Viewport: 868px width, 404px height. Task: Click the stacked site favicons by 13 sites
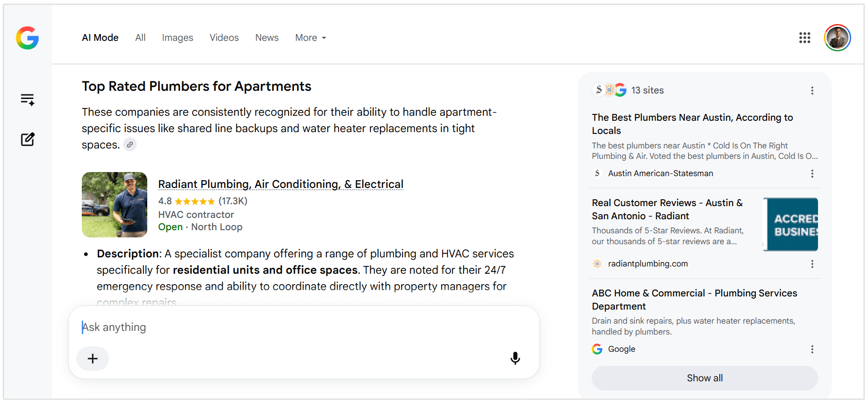[x=609, y=90]
